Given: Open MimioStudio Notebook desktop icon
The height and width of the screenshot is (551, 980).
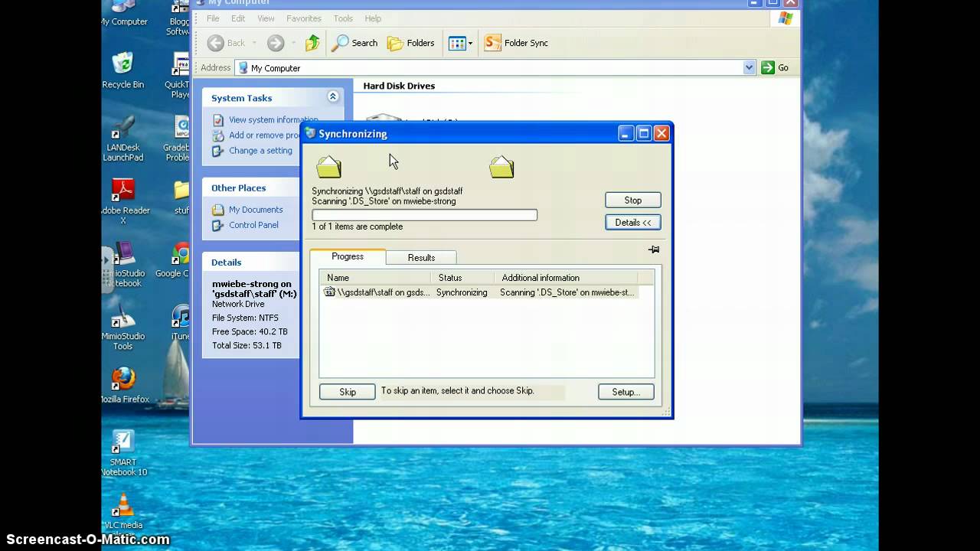Looking at the screenshot, I should click(x=123, y=265).
